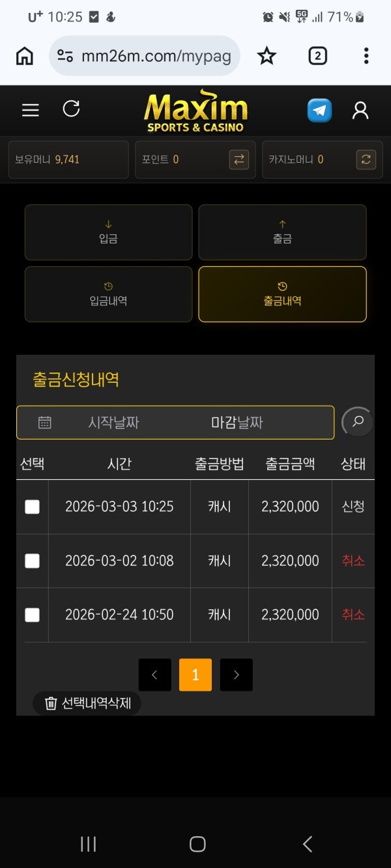Switch to 입금내역 tab
The height and width of the screenshot is (868, 391).
[x=108, y=294]
